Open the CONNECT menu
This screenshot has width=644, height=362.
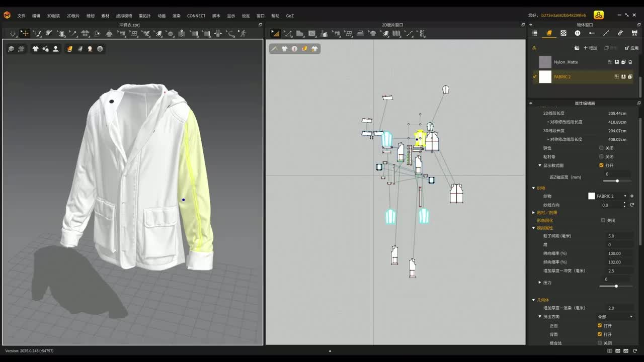click(x=196, y=16)
